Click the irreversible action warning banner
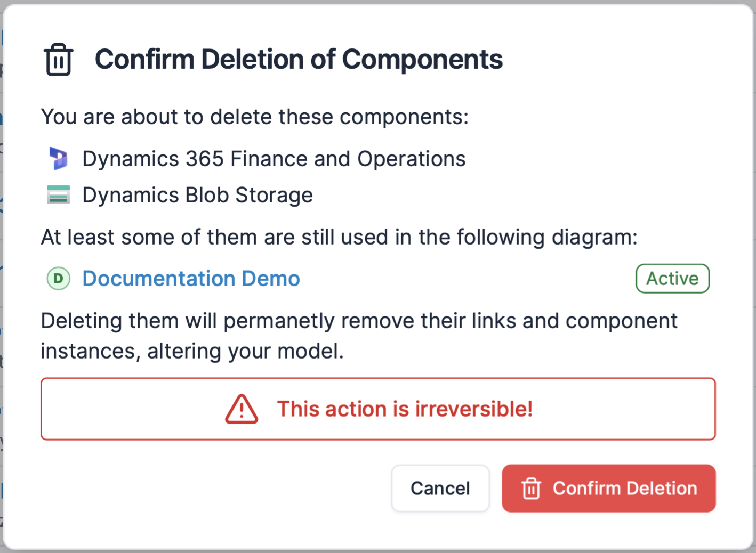Screen dimensions: 756x553 point(378,409)
